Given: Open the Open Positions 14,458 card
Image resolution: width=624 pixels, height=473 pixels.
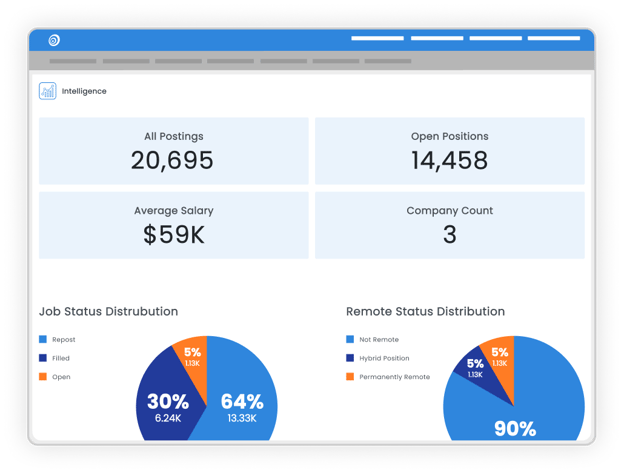Looking at the screenshot, I should (450, 151).
